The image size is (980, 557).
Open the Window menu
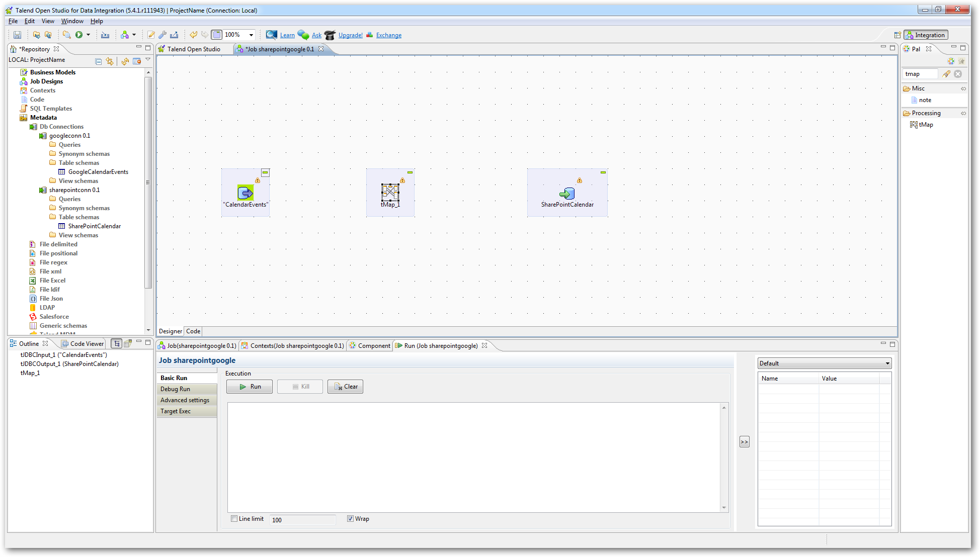point(72,21)
